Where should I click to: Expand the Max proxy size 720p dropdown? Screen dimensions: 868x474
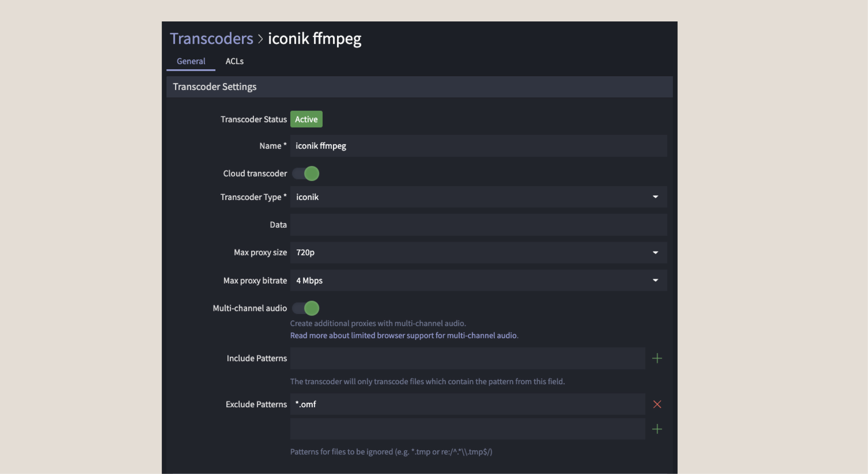point(472,252)
